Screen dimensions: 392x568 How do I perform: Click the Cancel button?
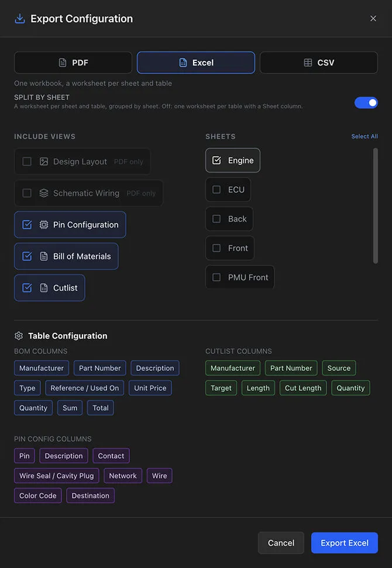pos(281,543)
